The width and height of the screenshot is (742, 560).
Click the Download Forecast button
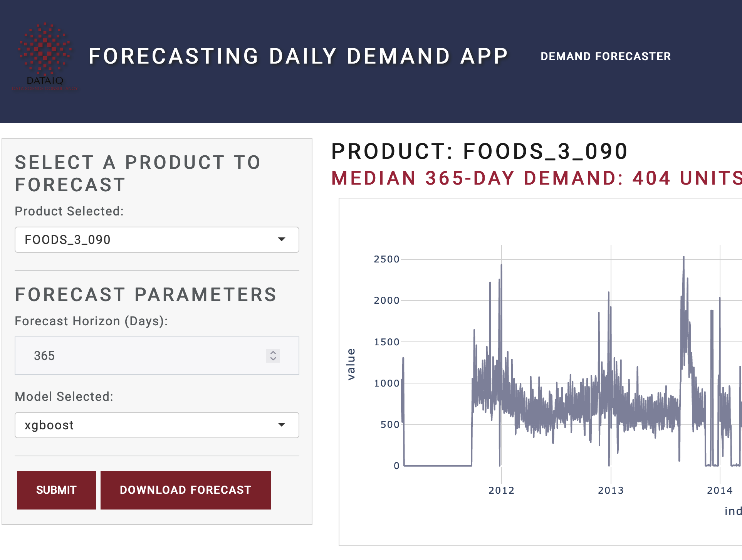pyautogui.click(x=186, y=490)
